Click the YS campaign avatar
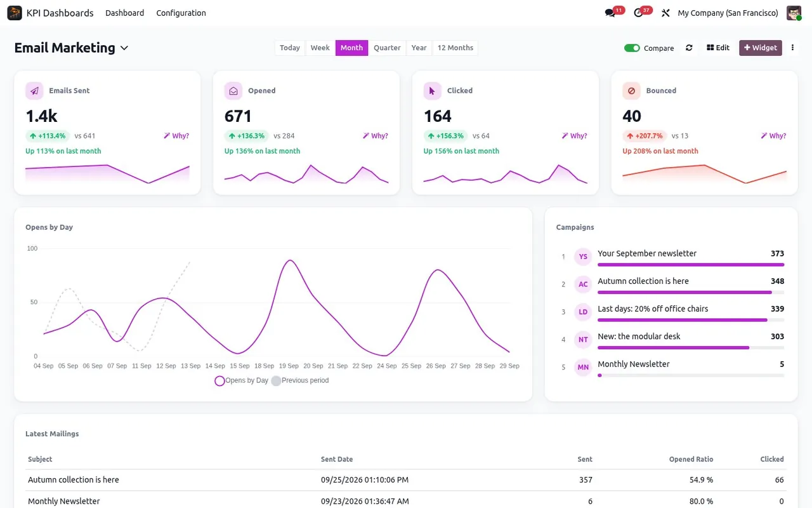The width and height of the screenshot is (812, 508). pyautogui.click(x=583, y=257)
